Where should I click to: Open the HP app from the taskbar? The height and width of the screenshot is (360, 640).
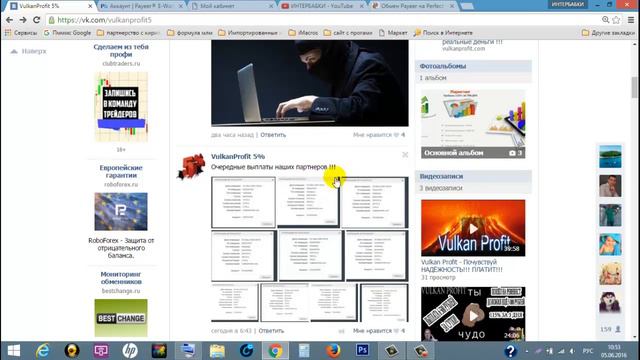tap(130, 351)
